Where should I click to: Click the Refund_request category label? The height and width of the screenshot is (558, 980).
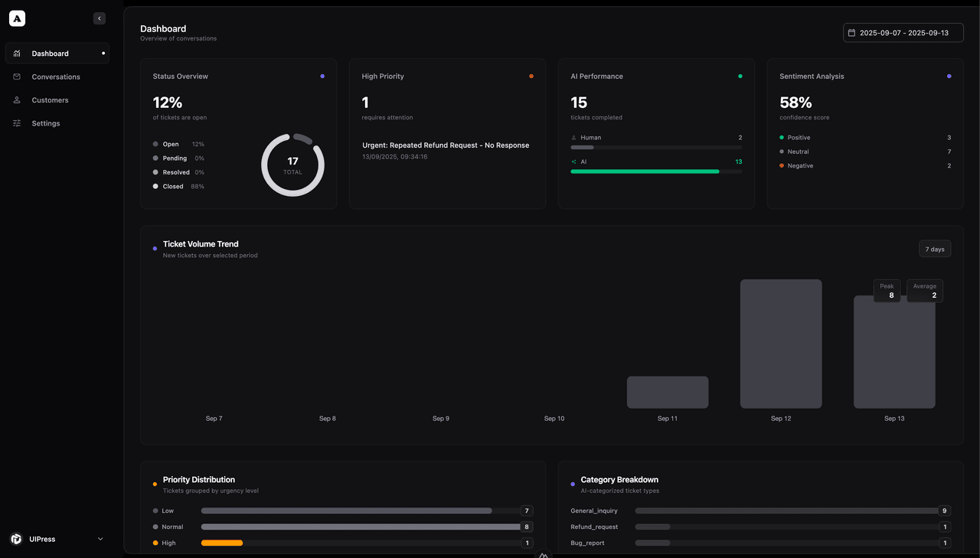coord(594,527)
